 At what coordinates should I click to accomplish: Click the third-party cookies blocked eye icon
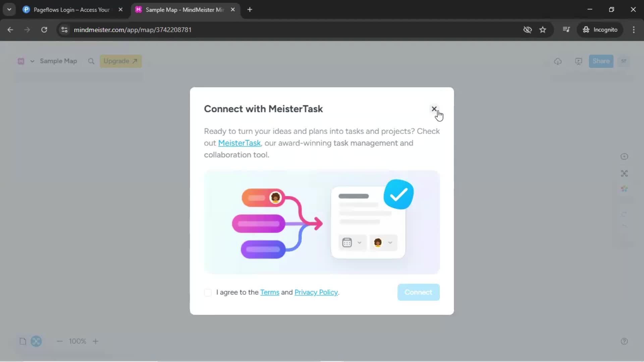point(527,30)
